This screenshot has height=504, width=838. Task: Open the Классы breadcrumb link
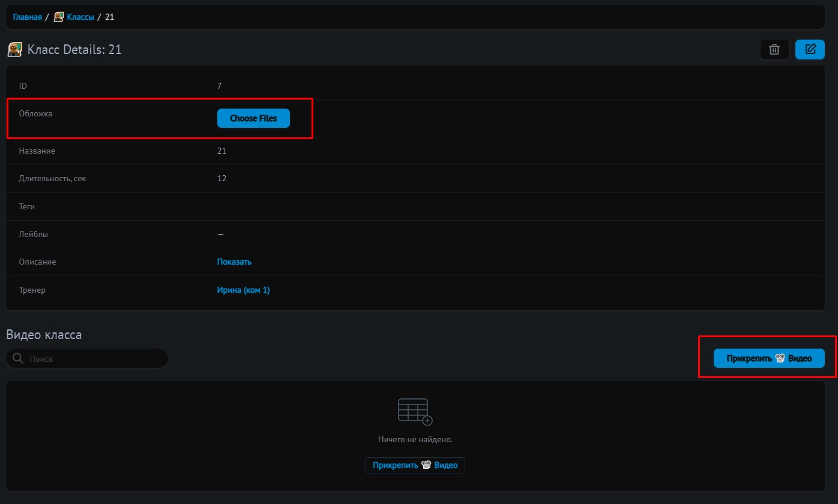coord(80,17)
